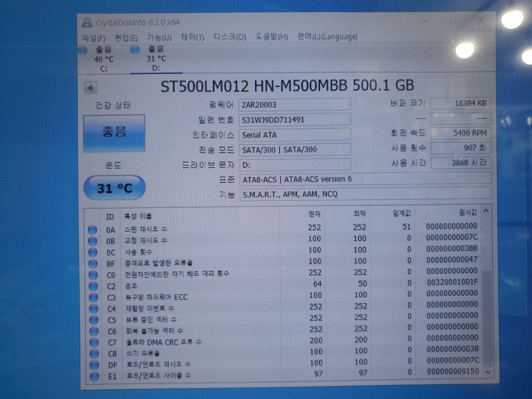Click the status circle for attribute C3
Viewport: 532px width, 399px height.
[x=93, y=298]
